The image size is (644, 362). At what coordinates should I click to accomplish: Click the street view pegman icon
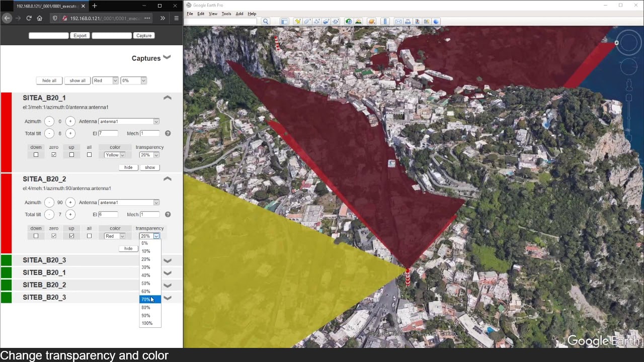point(629,85)
